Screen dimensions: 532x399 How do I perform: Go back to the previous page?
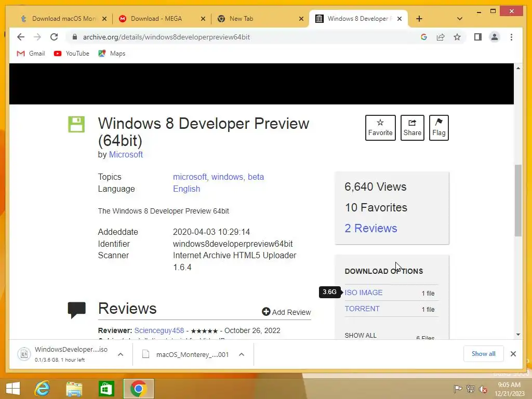pos(21,37)
